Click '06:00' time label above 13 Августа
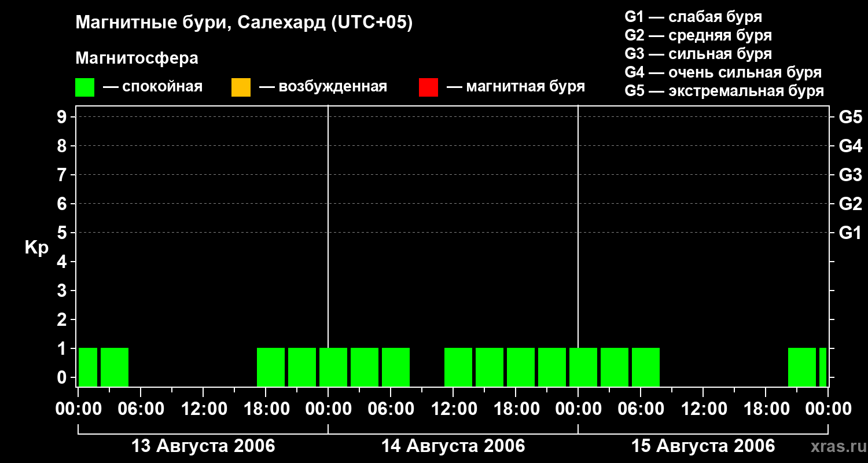This screenshot has width=868, height=463. pos(141,409)
